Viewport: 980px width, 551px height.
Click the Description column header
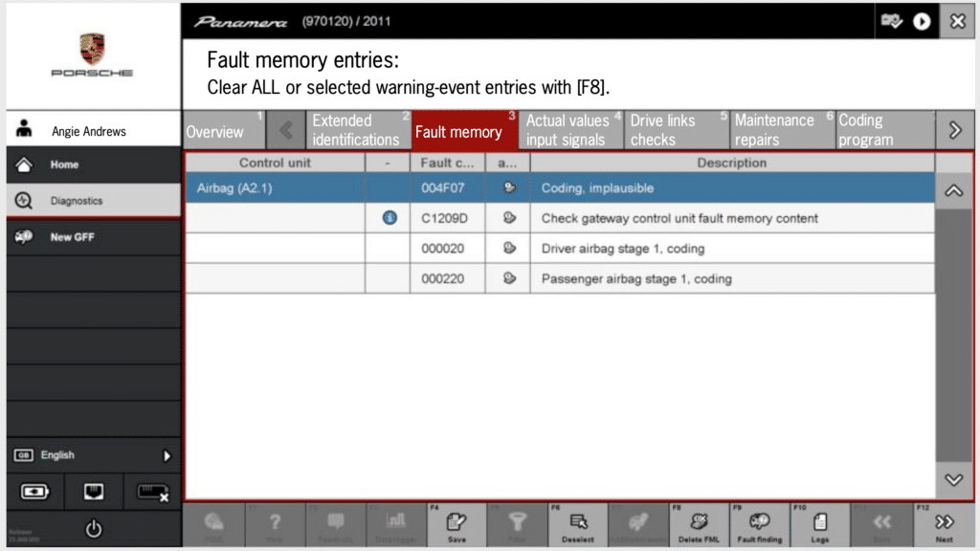click(x=732, y=163)
